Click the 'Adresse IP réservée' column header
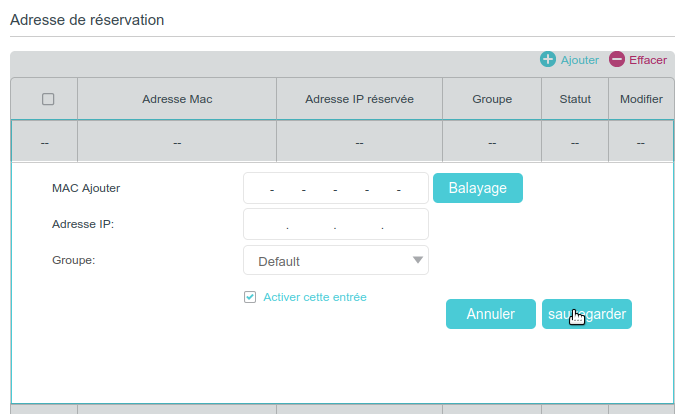The image size is (686, 414). tap(359, 99)
